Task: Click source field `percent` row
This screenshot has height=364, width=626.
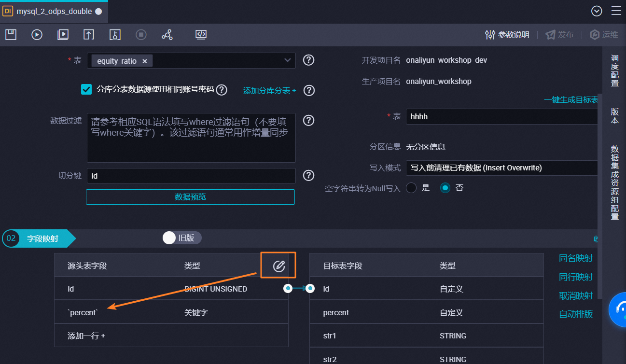Action: [171, 312]
